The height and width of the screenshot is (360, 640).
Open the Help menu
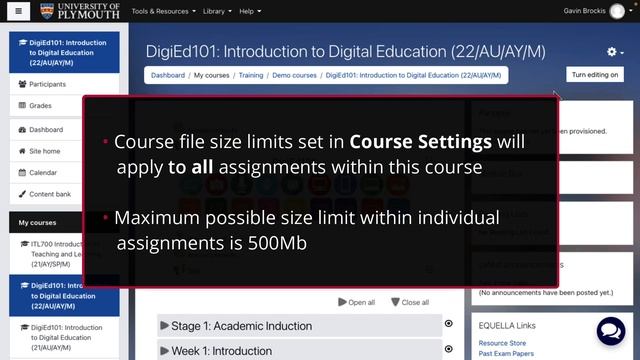pos(250,11)
